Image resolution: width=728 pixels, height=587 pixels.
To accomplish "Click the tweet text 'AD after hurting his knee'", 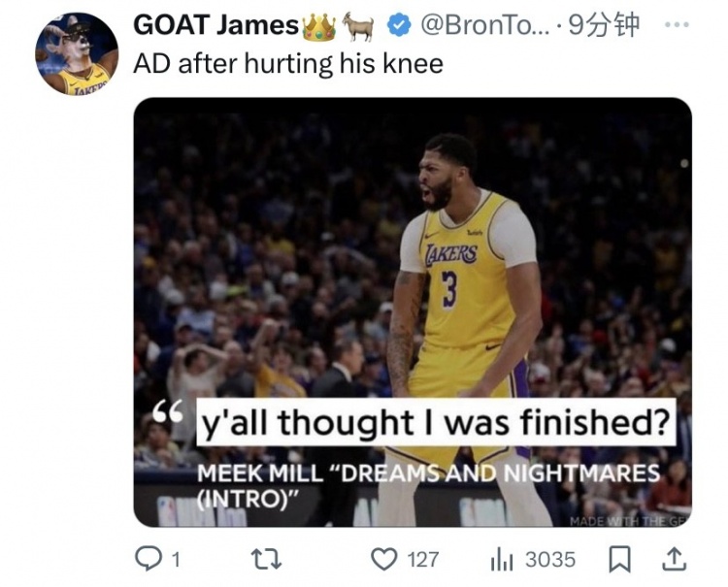I will pyautogui.click(x=287, y=64).
